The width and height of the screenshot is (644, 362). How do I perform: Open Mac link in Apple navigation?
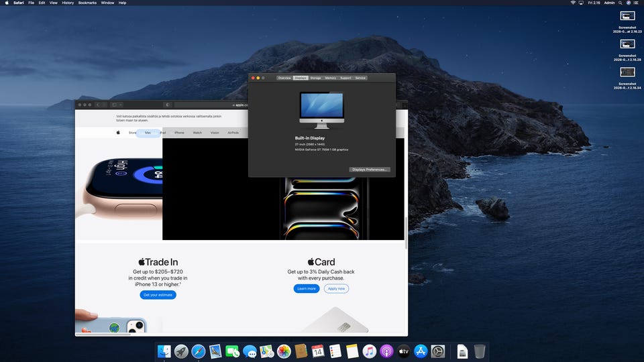tap(148, 133)
